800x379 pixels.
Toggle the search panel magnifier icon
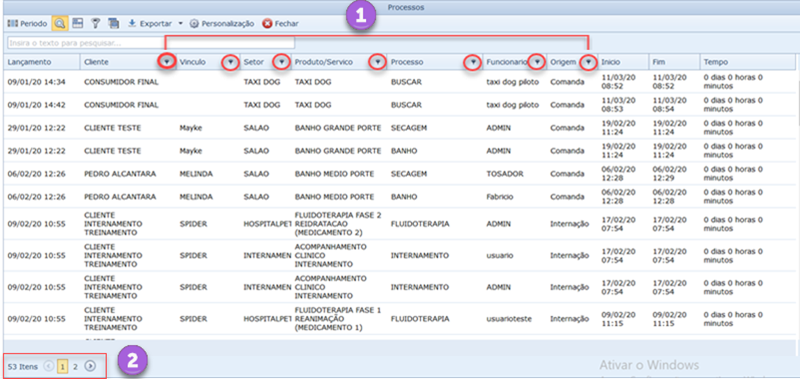coord(59,23)
